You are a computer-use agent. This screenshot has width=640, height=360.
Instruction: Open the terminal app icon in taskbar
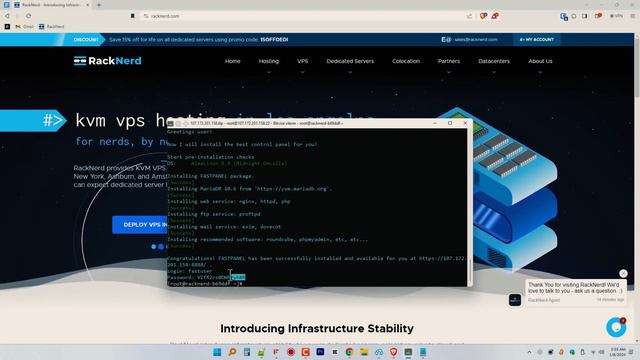[408, 352]
